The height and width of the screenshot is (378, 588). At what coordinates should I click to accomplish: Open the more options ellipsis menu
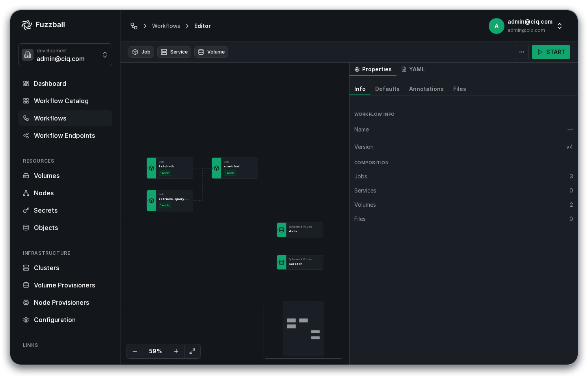coord(522,52)
